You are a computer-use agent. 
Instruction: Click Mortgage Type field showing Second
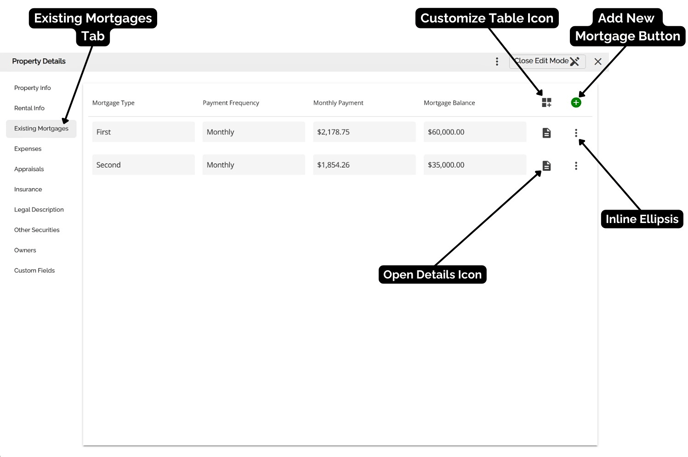point(143,165)
